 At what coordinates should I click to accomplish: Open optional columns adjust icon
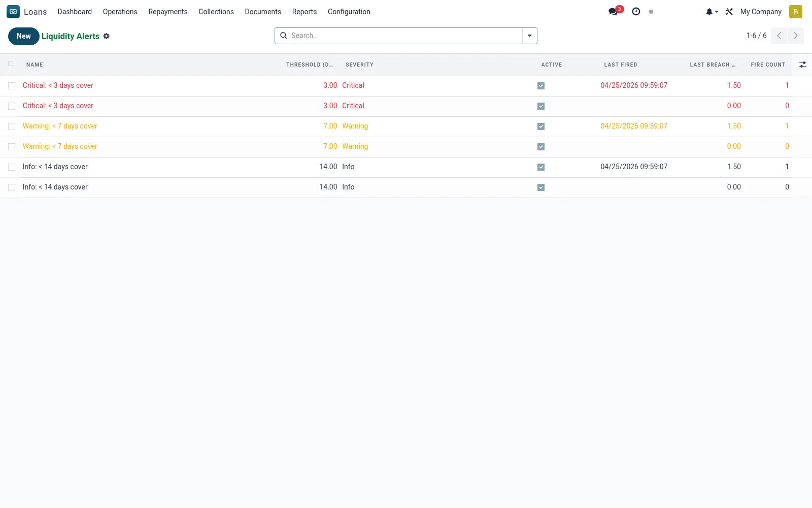click(x=802, y=65)
